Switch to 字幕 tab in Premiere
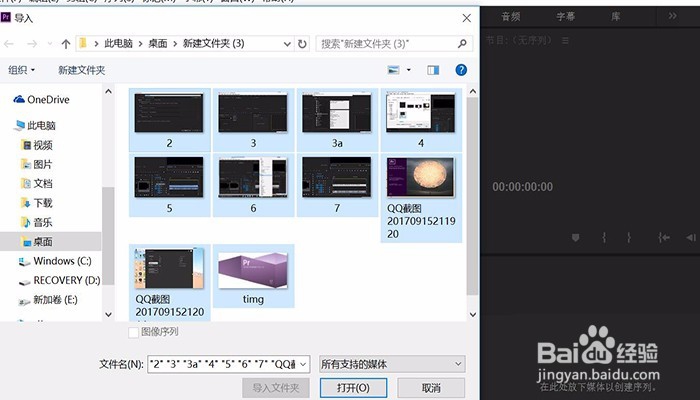700x400 pixels. pyautogui.click(x=566, y=17)
